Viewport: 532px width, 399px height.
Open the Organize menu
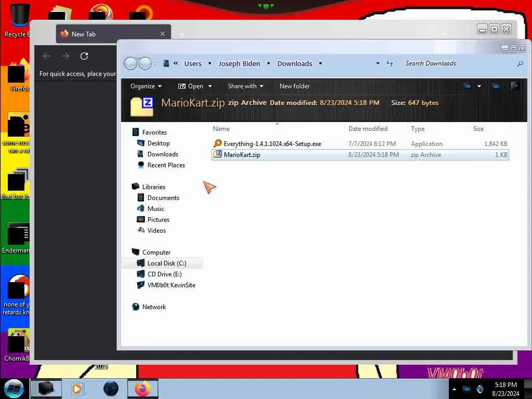tap(146, 86)
